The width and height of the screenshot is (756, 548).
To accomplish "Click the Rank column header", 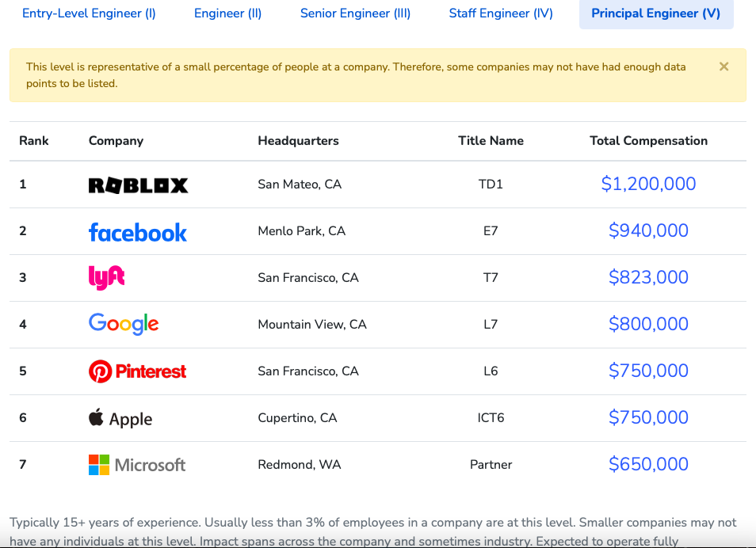I will coord(34,141).
